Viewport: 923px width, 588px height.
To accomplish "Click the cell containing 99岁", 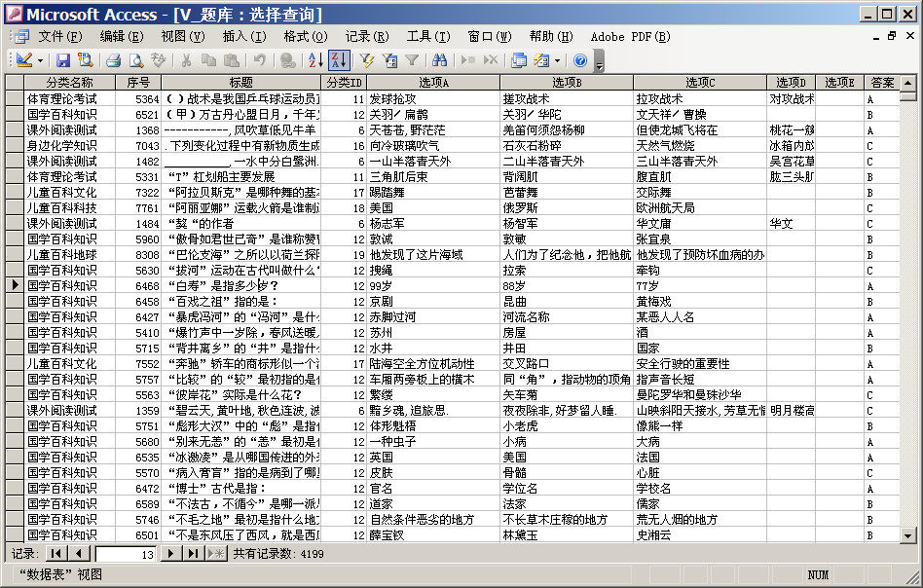I will click(x=434, y=285).
